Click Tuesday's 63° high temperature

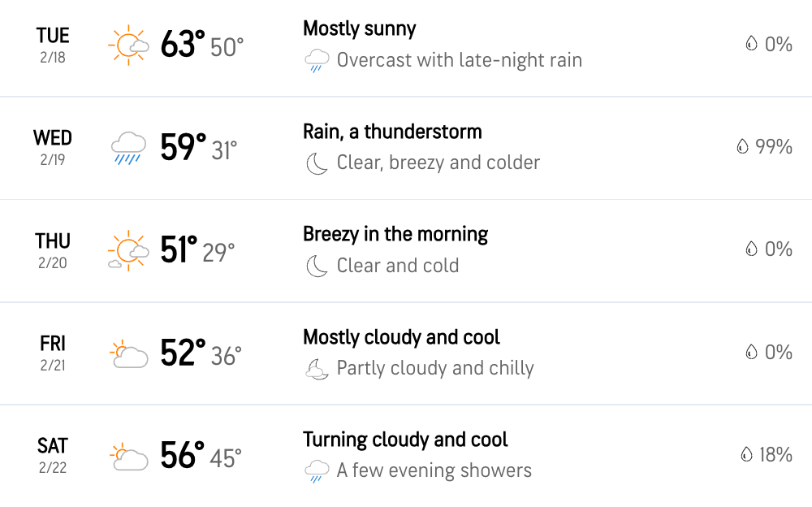182,44
